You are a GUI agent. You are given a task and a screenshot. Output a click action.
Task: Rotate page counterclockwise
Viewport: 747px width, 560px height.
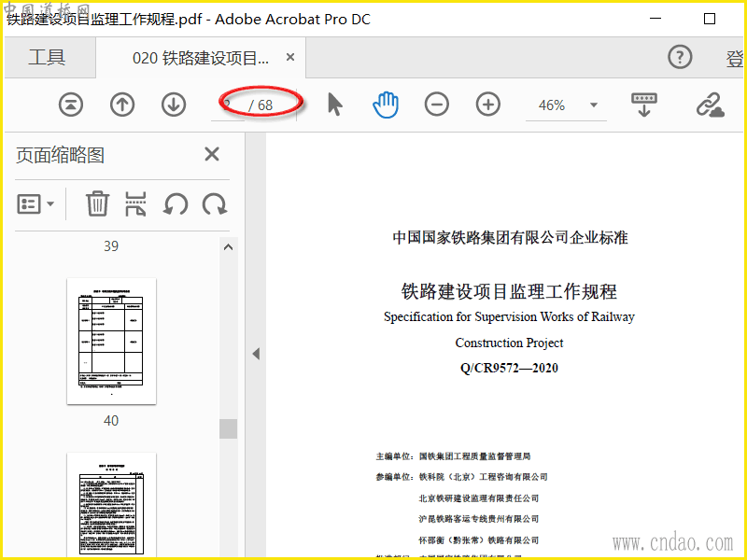point(176,204)
